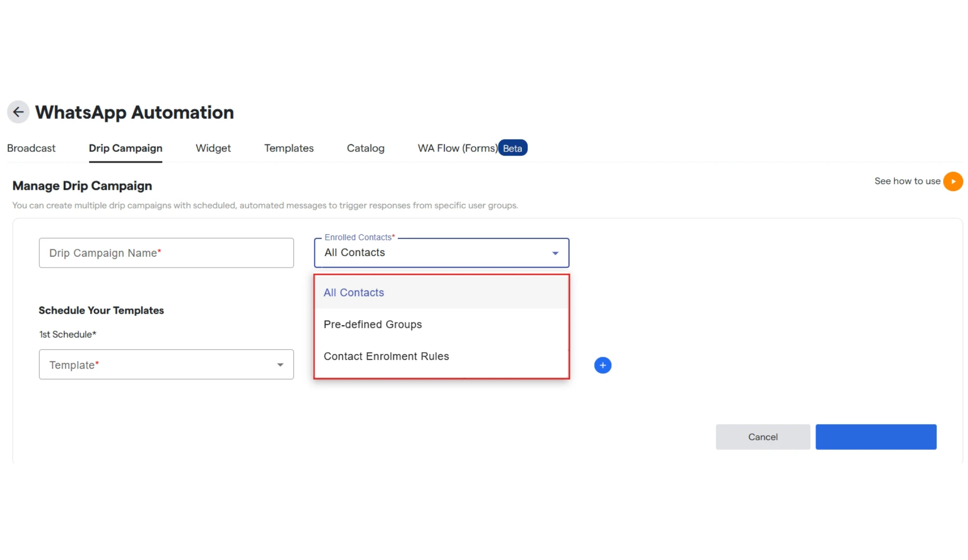Viewport: 968px width, 560px height.
Task: Click the Beta badge
Action: point(513,148)
